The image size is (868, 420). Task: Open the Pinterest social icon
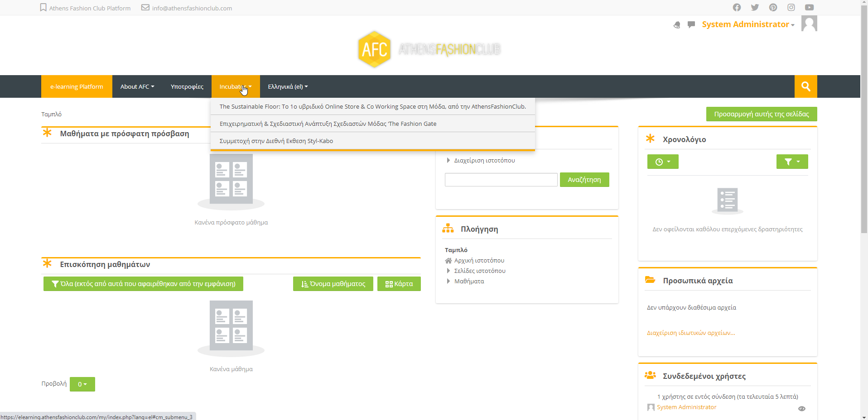point(773,7)
